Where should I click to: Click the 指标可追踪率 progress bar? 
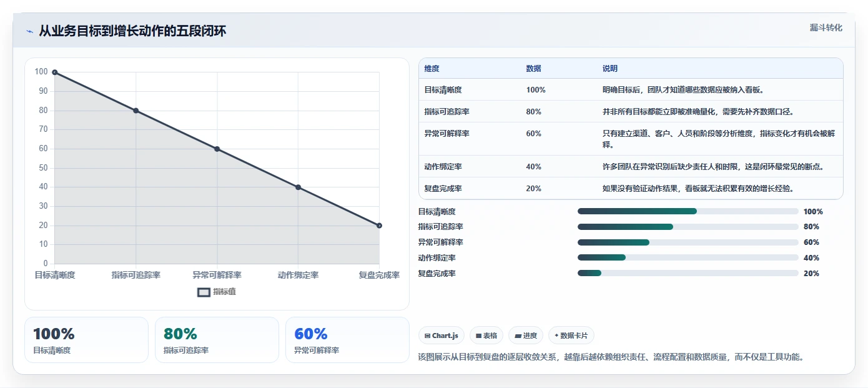coord(688,227)
